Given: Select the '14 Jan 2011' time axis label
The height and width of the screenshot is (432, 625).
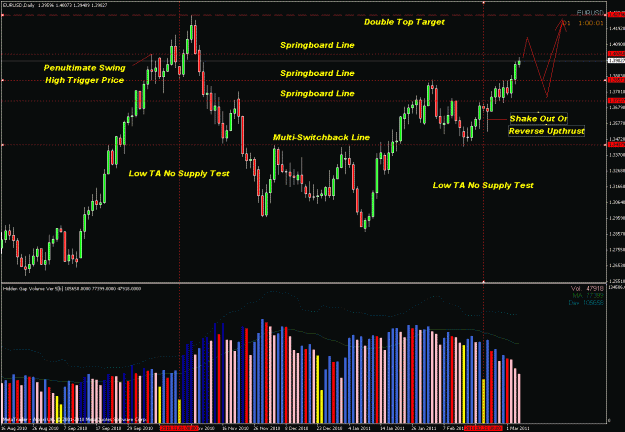Looking at the screenshot, I should point(392,428).
